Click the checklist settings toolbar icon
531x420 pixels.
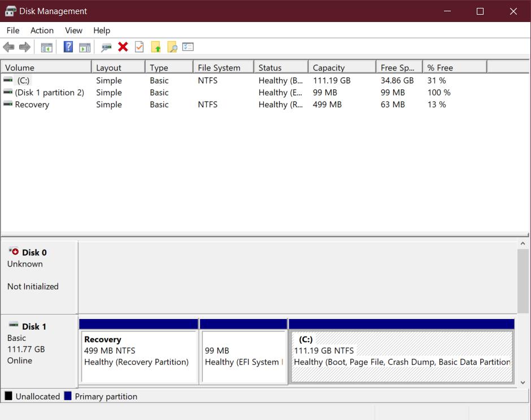(188, 47)
